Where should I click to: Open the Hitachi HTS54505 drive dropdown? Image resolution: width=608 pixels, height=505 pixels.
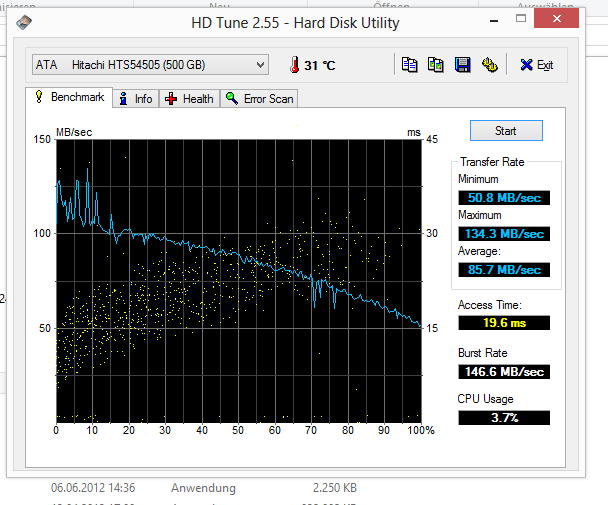coord(150,65)
